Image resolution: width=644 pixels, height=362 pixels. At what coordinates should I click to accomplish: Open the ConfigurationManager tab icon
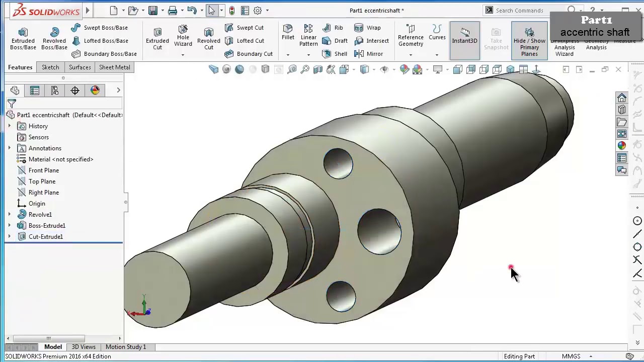tap(55, 90)
